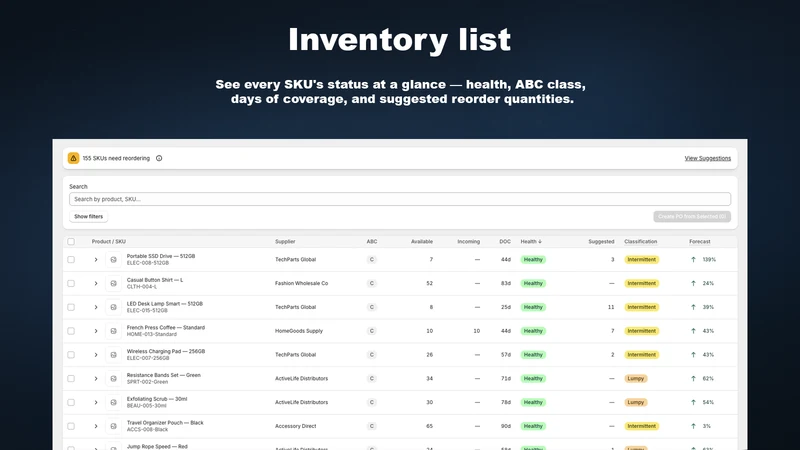Sort by the Health column header
800x450 pixels.
tap(531, 241)
